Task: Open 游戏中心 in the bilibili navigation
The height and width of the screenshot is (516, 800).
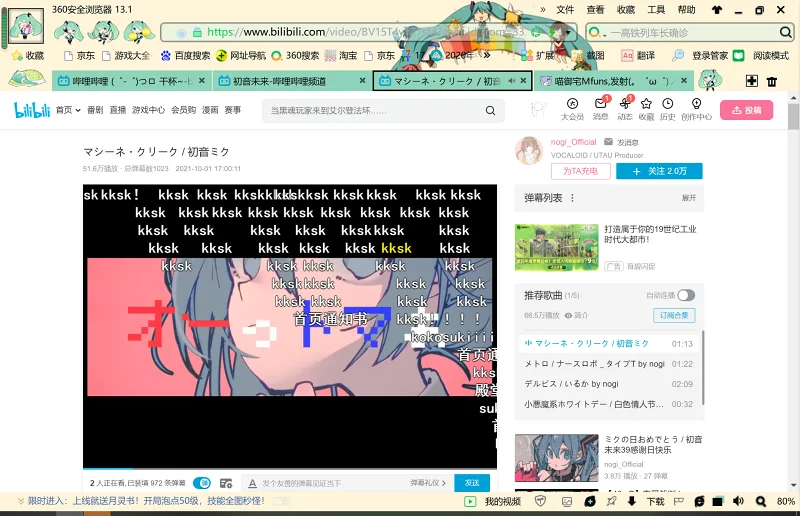Action: tap(148, 110)
